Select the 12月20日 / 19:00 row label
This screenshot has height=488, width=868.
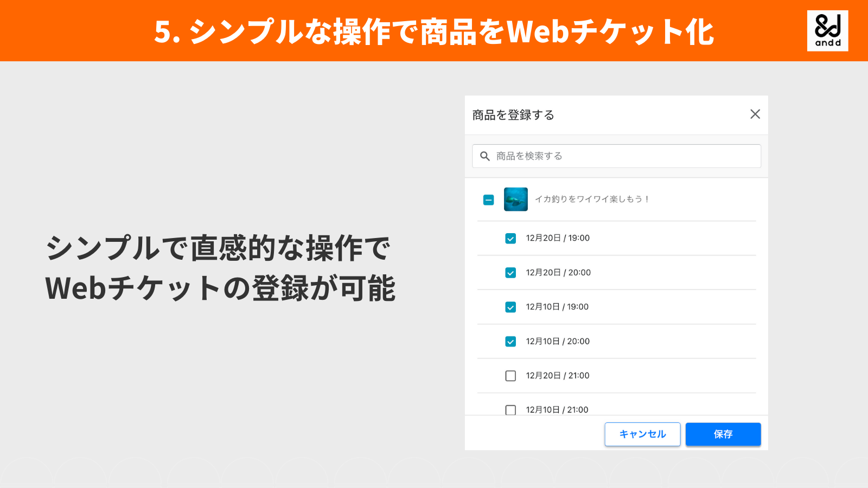point(557,238)
